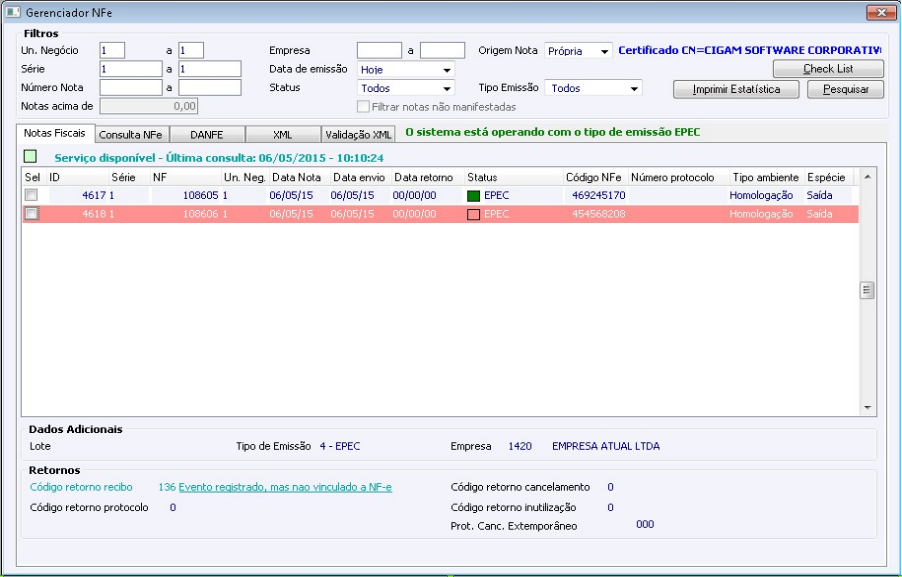Click the scroll up arrow of notes list
The image size is (902, 577).
click(x=867, y=177)
